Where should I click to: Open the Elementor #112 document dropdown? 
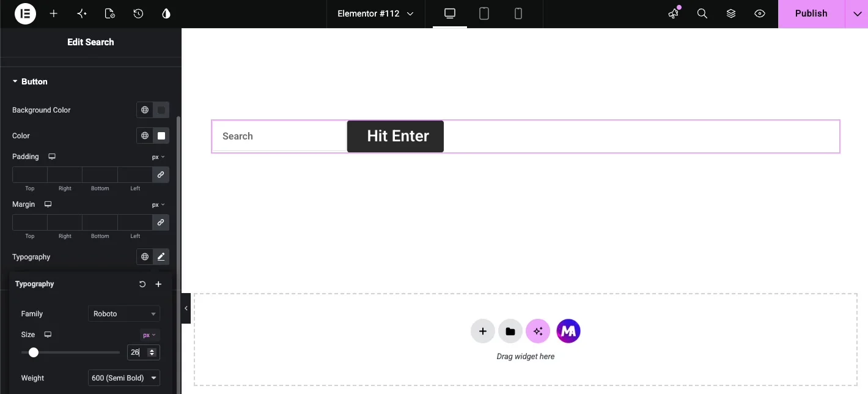pyautogui.click(x=375, y=13)
